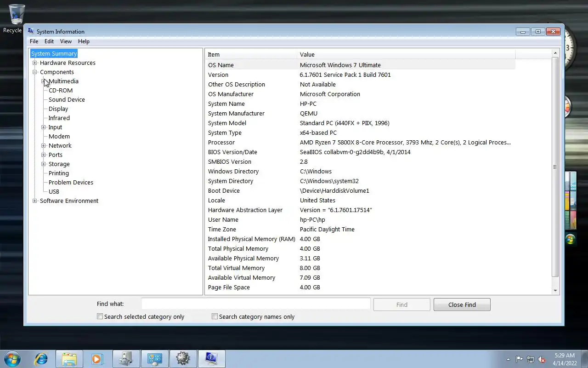Open the Recycle Bin desktop icon
The image size is (588, 368).
(x=16, y=18)
